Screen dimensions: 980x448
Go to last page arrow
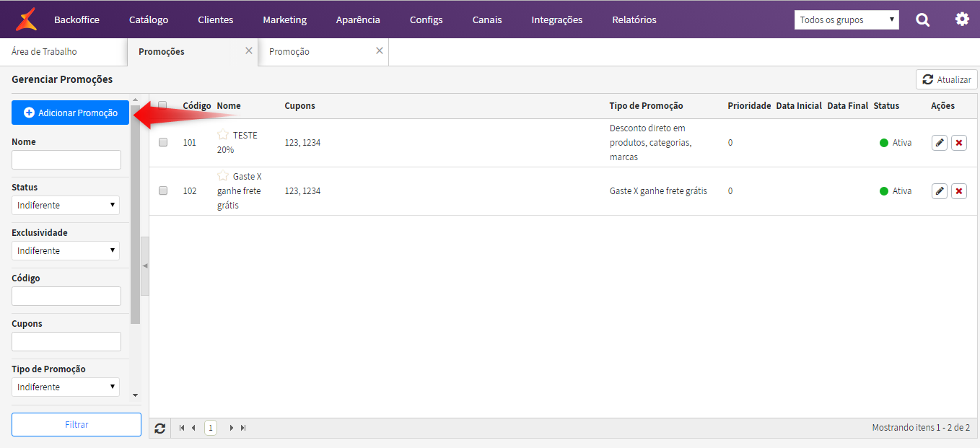click(243, 428)
